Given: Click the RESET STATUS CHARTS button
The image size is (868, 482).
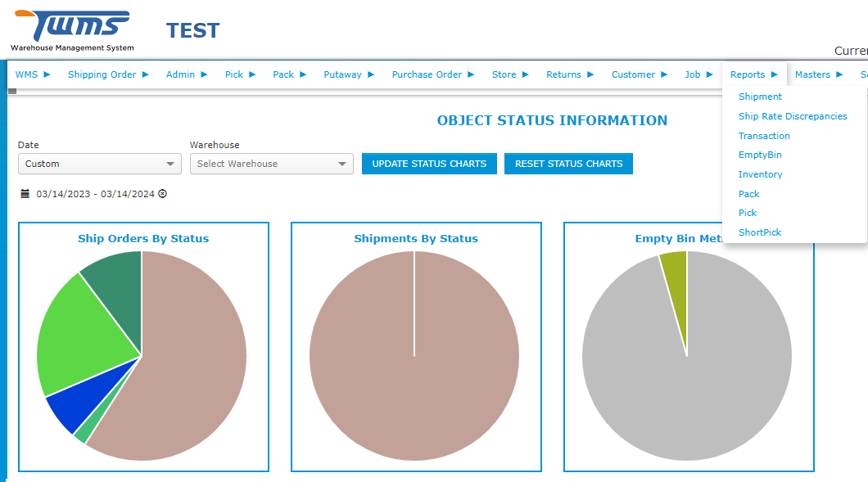Looking at the screenshot, I should coord(568,164).
